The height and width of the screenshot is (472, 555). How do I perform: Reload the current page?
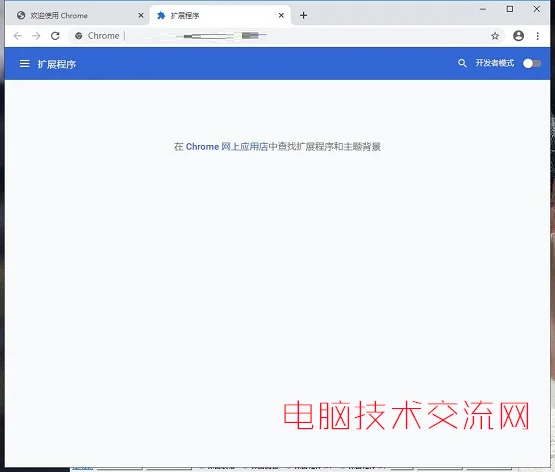pos(55,36)
